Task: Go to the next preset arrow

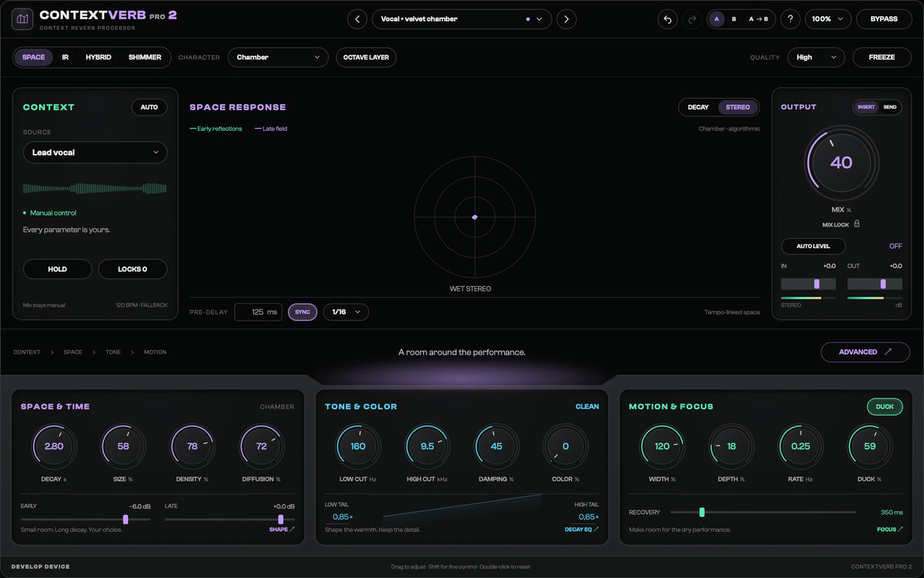Action: 567,19
